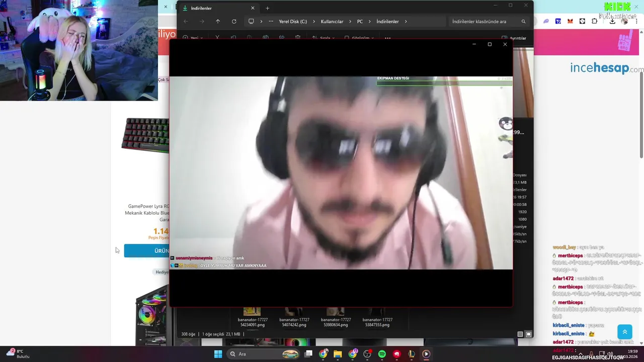Open the Yeni new-item dropdown
644x362 pixels.
[x=193, y=38]
